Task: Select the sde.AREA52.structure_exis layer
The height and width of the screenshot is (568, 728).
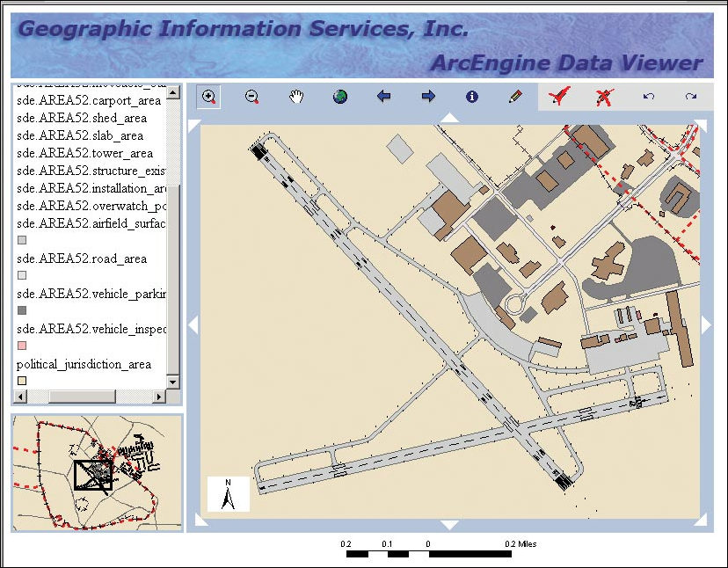Action: tap(91, 171)
